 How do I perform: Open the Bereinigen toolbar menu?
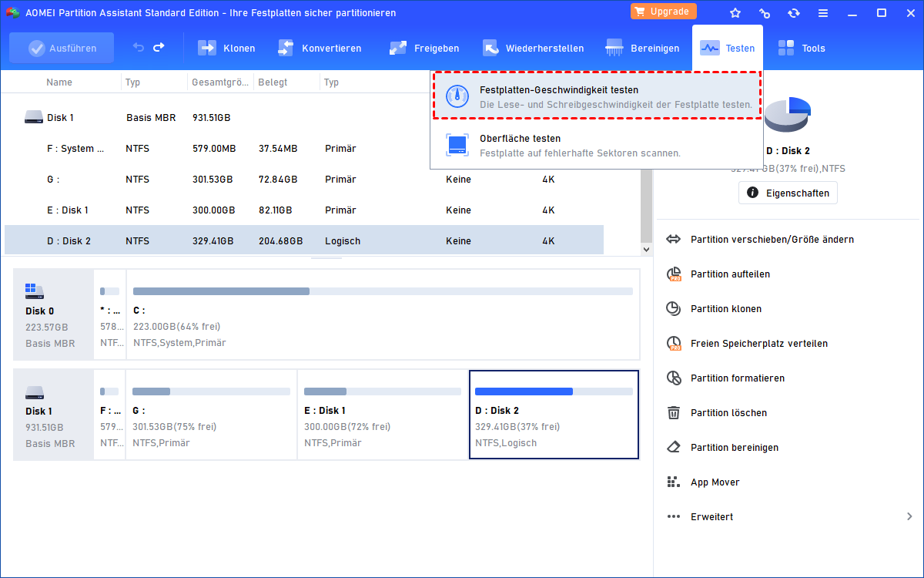pyautogui.click(x=642, y=48)
